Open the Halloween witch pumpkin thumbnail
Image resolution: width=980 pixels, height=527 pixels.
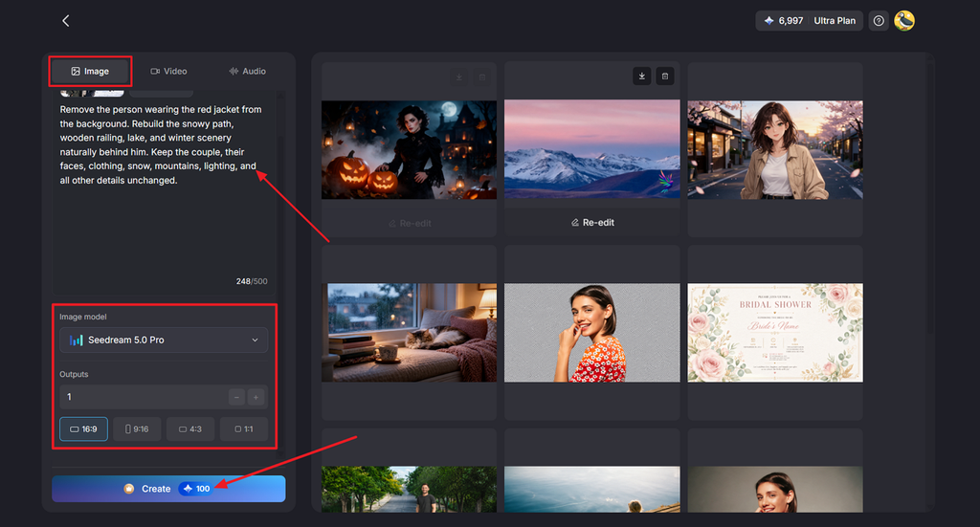[410, 150]
